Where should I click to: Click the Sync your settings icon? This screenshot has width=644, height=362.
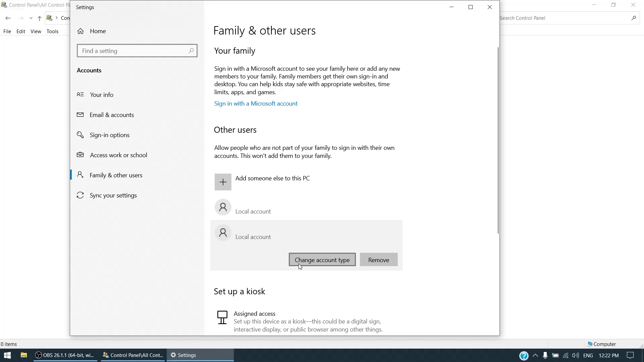(x=80, y=195)
